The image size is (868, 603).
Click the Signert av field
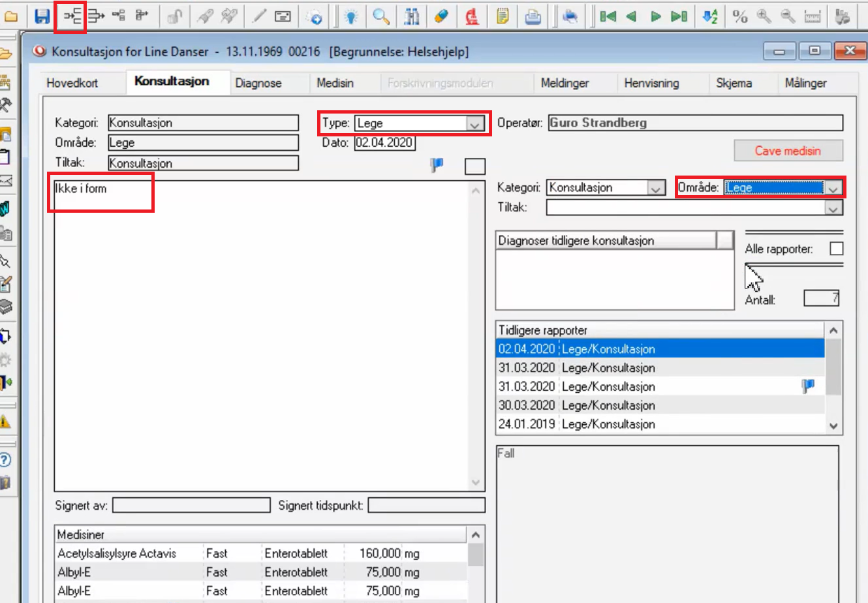pos(191,505)
